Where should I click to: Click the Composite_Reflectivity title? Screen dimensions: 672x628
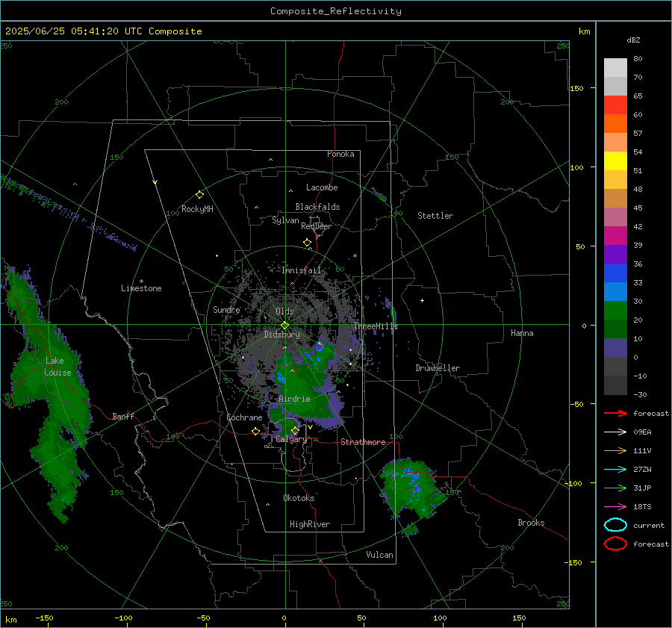pyautogui.click(x=336, y=11)
